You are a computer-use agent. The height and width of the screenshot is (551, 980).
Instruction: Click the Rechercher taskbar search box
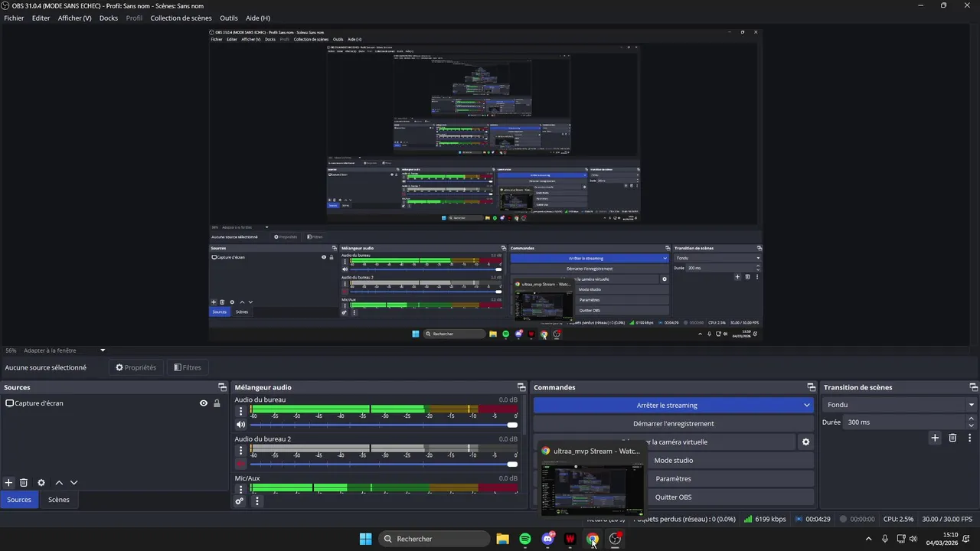(434, 539)
